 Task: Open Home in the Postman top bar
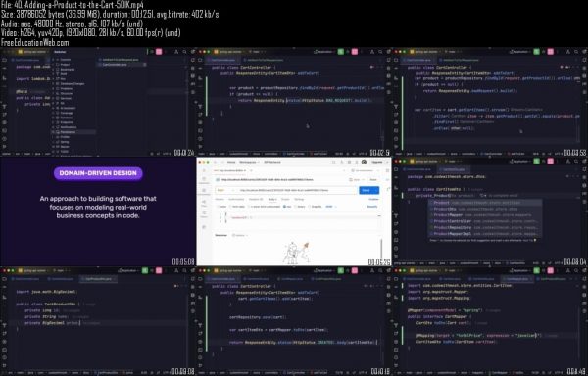coord(231,162)
